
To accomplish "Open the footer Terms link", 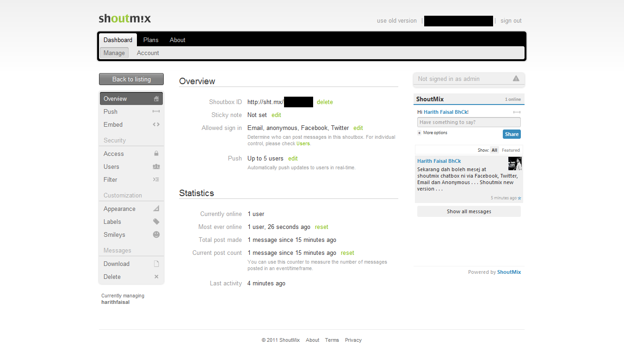I will click(x=332, y=340).
